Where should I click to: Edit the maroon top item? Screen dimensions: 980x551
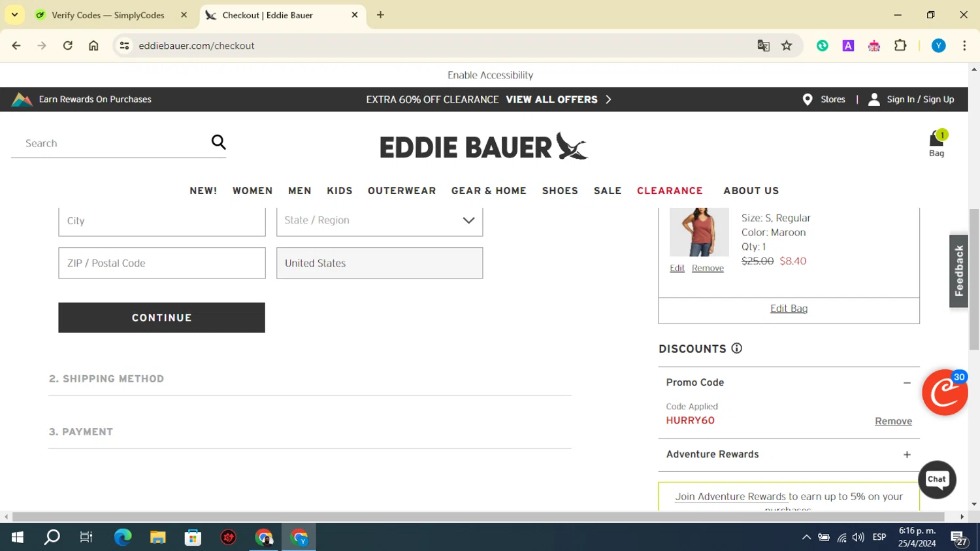pyautogui.click(x=677, y=268)
